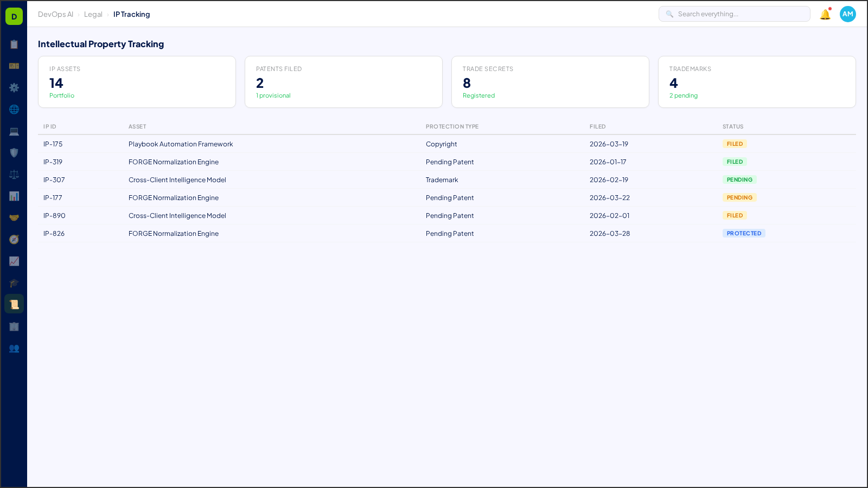Click the notification bell
Viewport: 868px width, 488px height.
pos(824,14)
